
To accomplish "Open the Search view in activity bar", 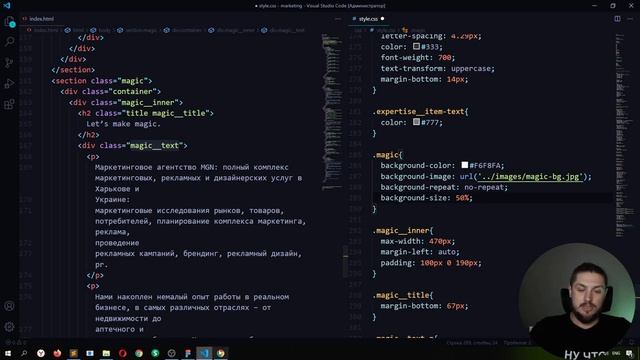I will [9, 42].
